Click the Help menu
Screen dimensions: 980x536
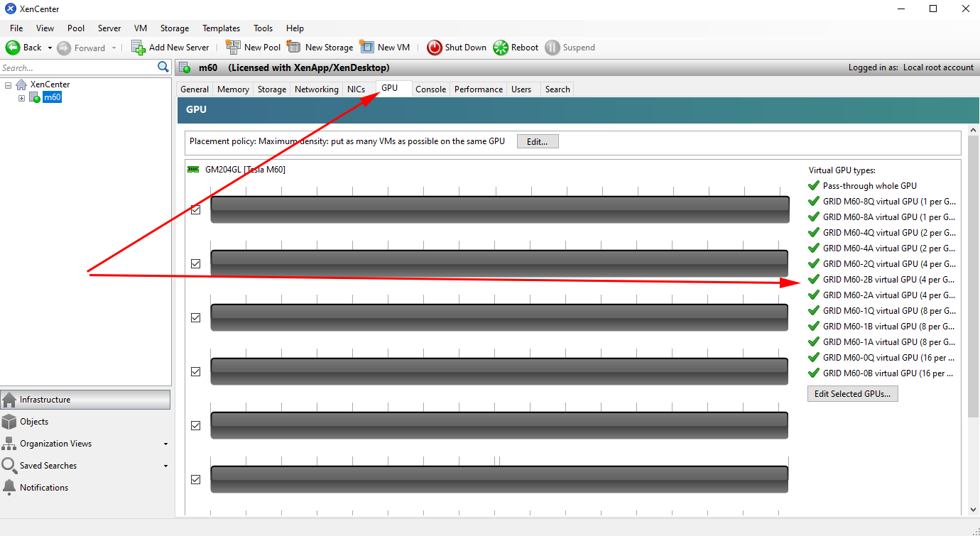(x=295, y=28)
